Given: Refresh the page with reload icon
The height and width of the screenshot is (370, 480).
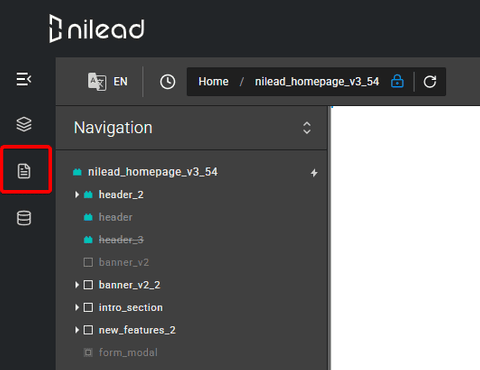Looking at the screenshot, I should pos(430,82).
